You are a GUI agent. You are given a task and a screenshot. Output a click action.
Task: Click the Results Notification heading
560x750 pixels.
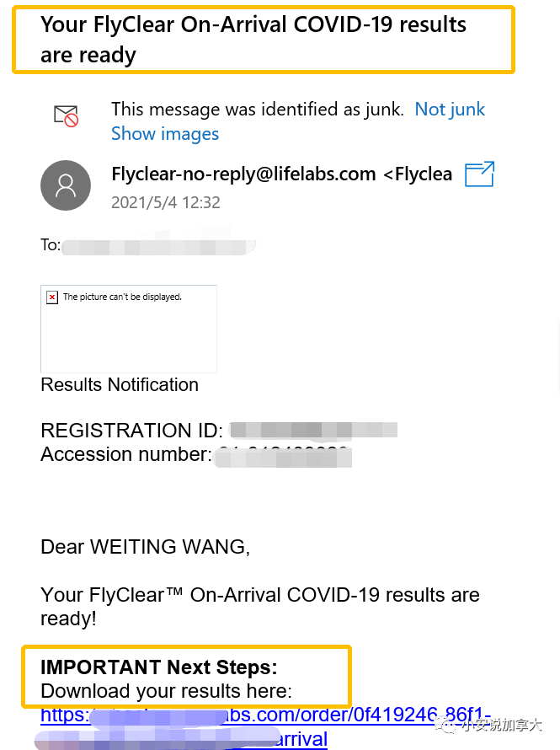pyautogui.click(x=120, y=384)
